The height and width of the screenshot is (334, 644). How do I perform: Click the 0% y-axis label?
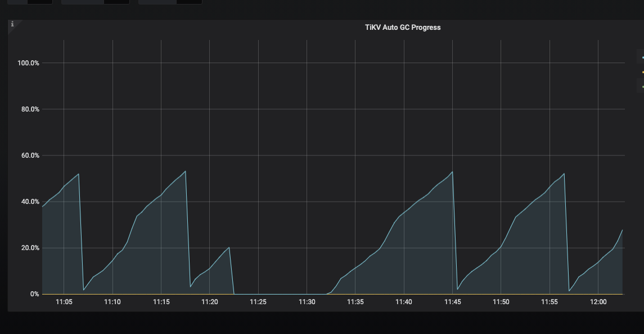pyautogui.click(x=34, y=294)
